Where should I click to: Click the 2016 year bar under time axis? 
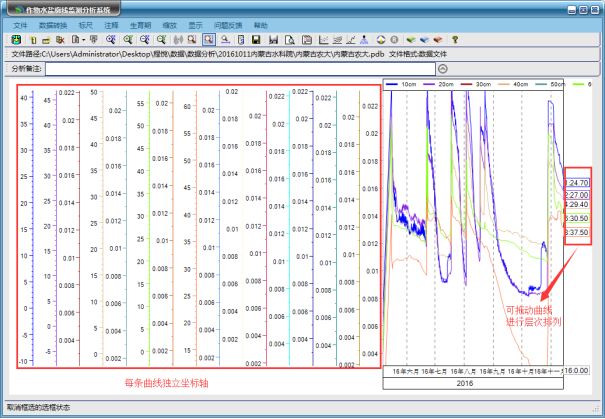point(473,384)
